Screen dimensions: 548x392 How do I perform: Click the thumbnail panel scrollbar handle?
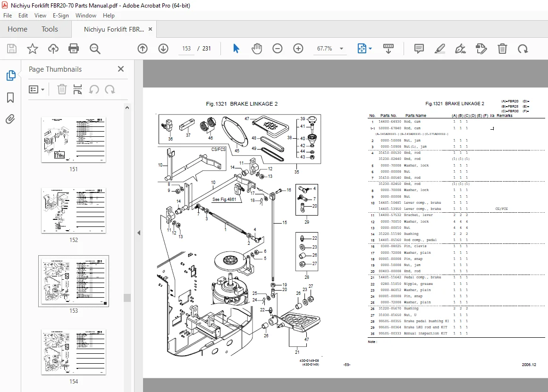(127, 298)
